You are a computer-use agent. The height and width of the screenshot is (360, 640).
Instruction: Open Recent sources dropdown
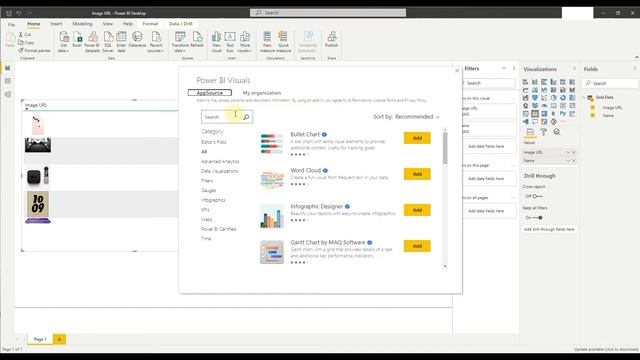(x=156, y=42)
